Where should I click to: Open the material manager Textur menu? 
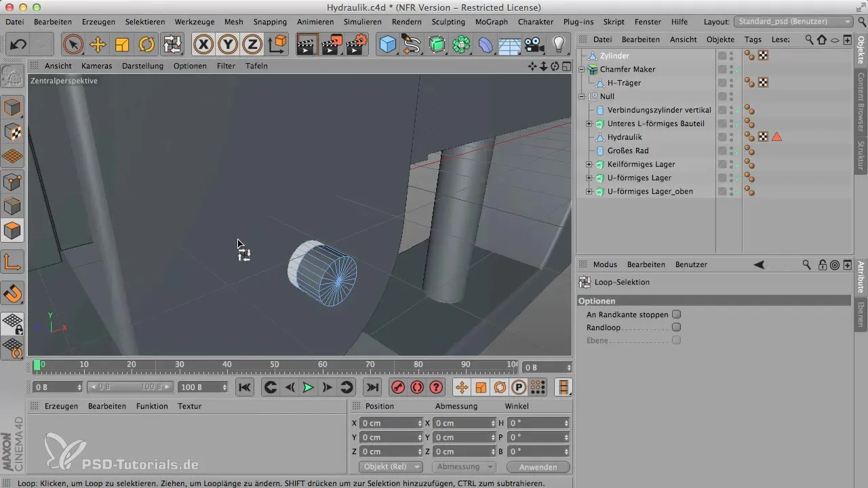[x=189, y=406]
